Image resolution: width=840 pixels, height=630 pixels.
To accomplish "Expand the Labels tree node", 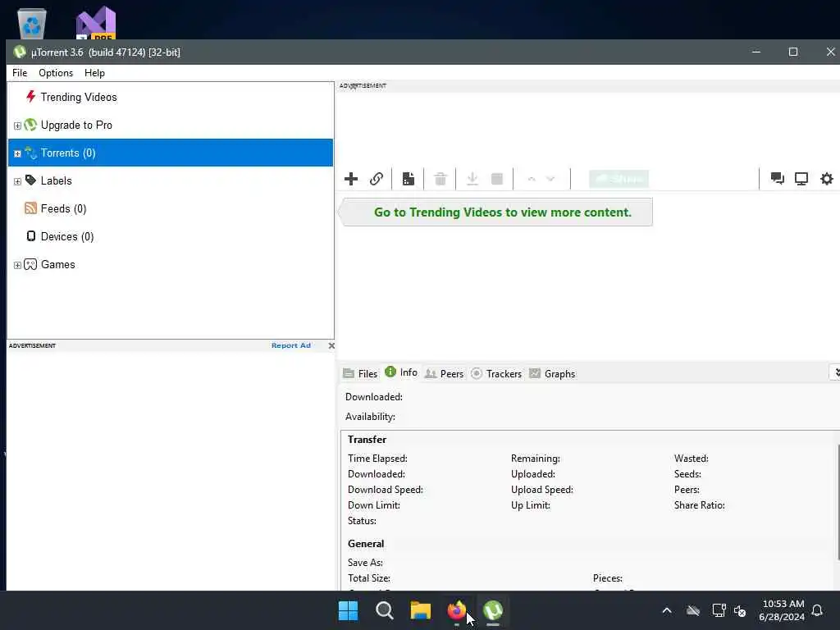I will [x=17, y=181].
